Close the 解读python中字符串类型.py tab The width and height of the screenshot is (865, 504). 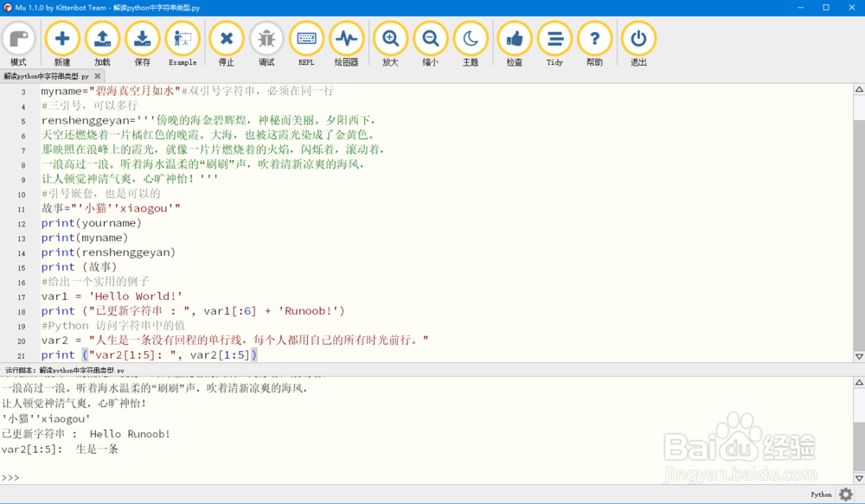(x=98, y=76)
